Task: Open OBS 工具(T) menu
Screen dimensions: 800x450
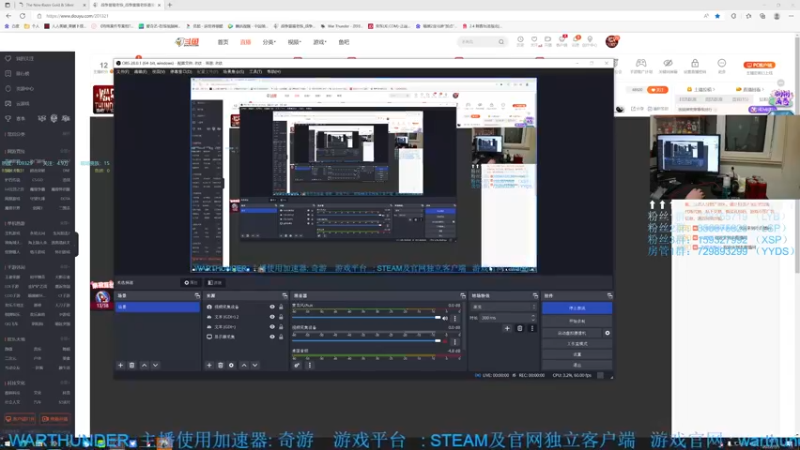Action: point(256,72)
